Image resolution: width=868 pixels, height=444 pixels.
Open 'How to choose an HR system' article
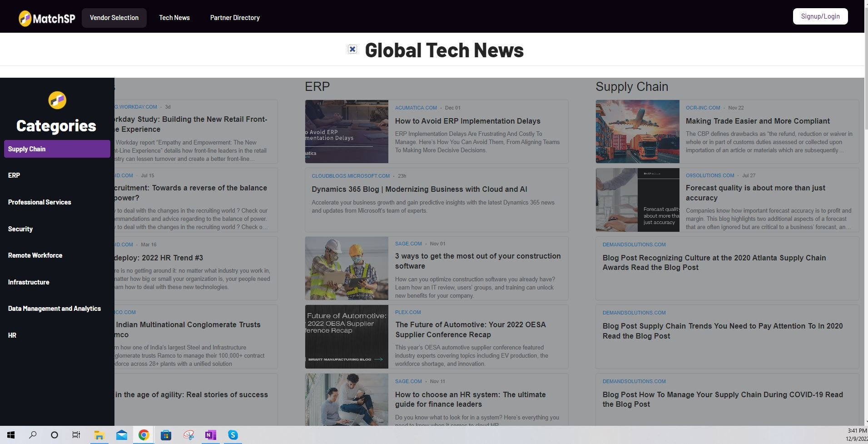(x=470, y=399)
